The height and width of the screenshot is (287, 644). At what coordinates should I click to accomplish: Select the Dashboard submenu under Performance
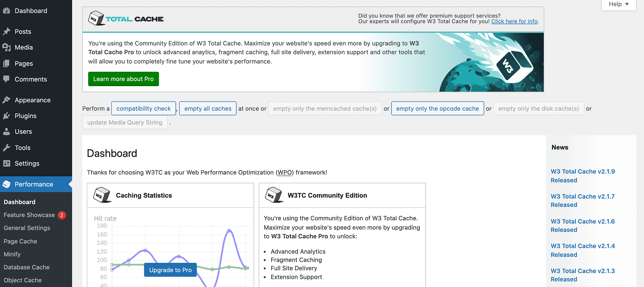[x=20, y=202]
